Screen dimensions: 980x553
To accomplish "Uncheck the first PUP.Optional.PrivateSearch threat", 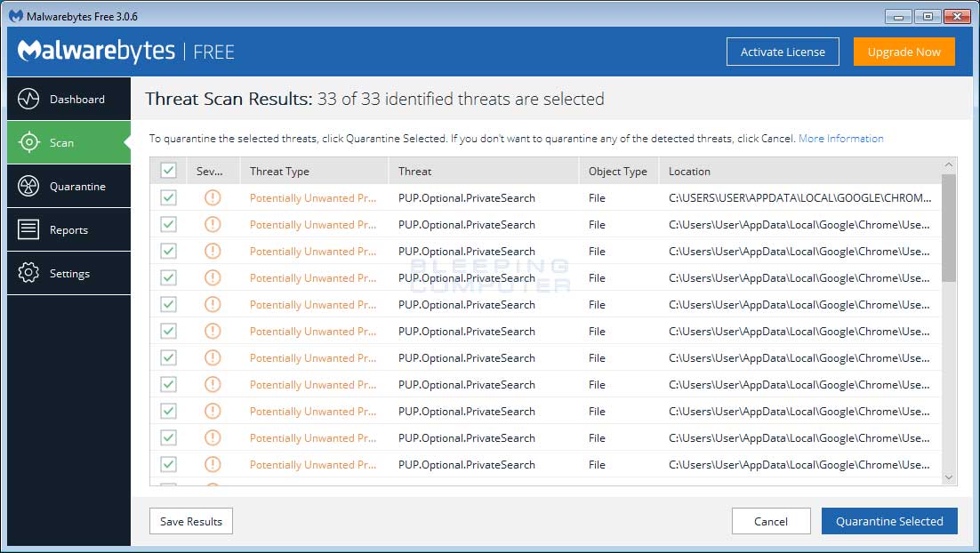I will coord(168,197).
